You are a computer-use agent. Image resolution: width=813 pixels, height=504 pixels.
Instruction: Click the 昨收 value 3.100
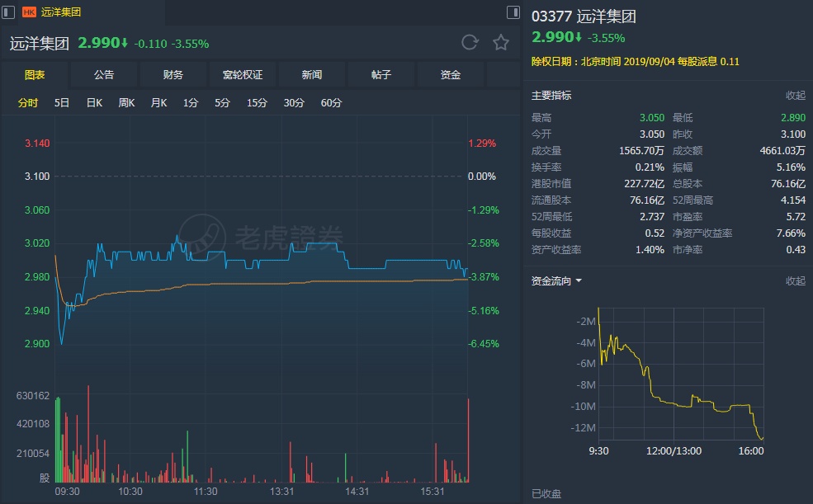[x=793, y=134]
